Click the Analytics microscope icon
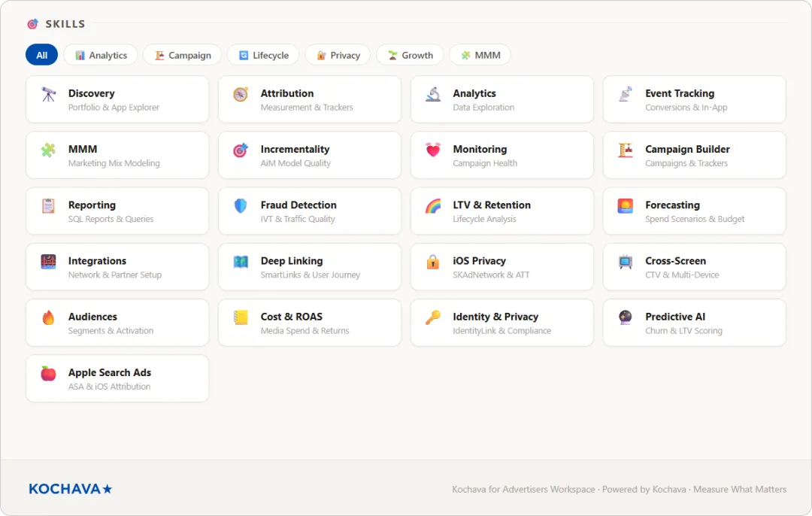This screenshot has height=516, width=812. pos(433,94)
